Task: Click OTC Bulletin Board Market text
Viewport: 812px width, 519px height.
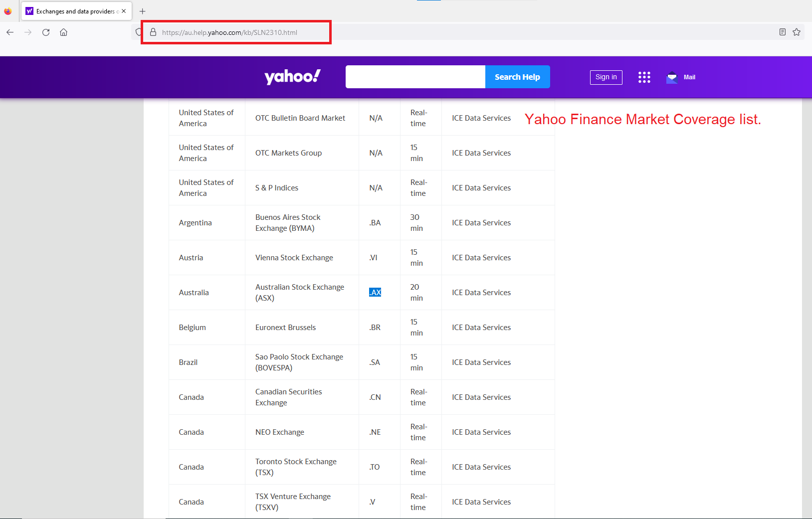Action: click(300, 118)
